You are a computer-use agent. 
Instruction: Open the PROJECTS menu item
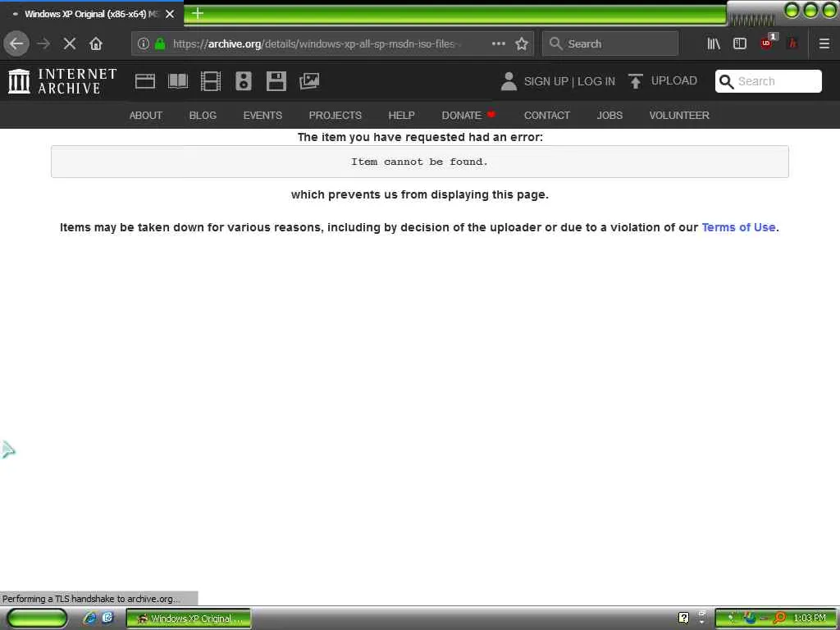pyautogui.click(x=336, y=115)
